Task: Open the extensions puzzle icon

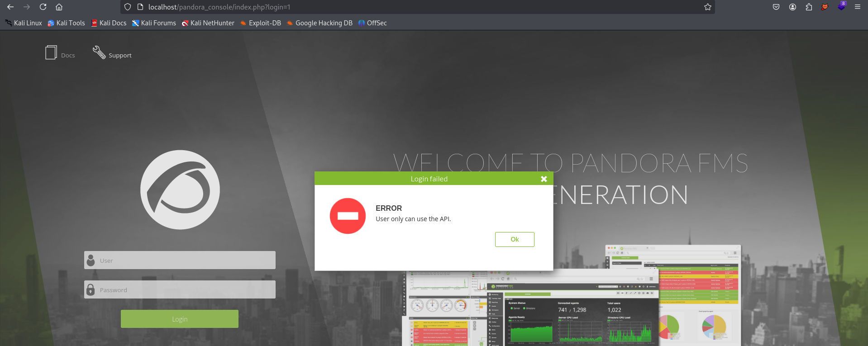Action: [x=809, y=7]
